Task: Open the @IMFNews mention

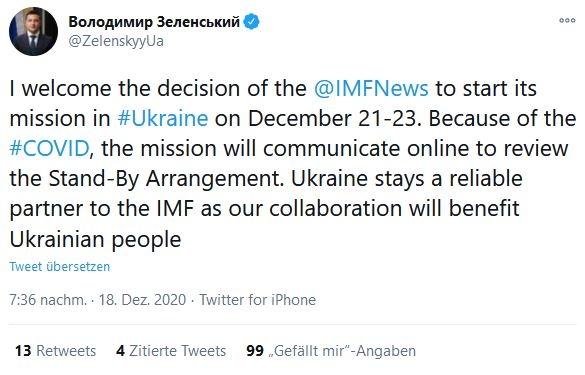Action: point(371,89)
